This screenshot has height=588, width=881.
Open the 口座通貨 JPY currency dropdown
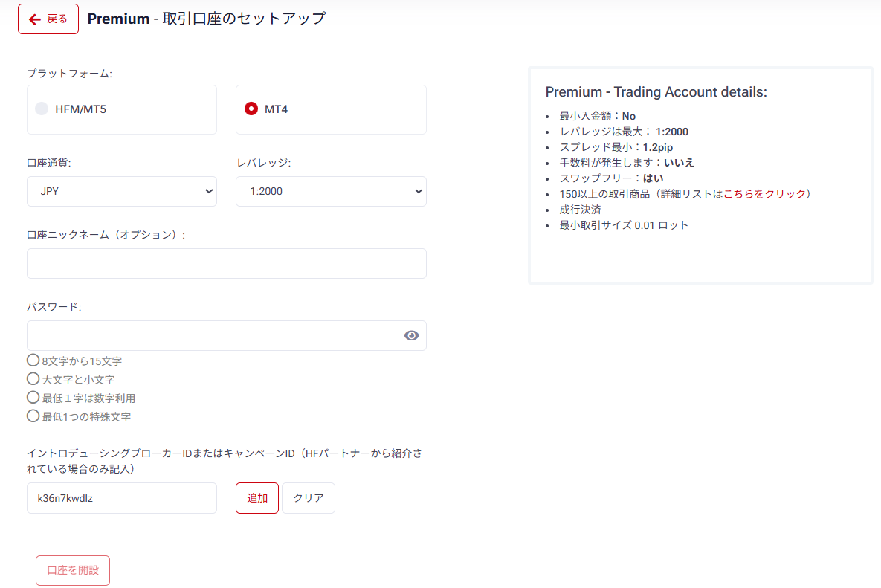[122, 192]
